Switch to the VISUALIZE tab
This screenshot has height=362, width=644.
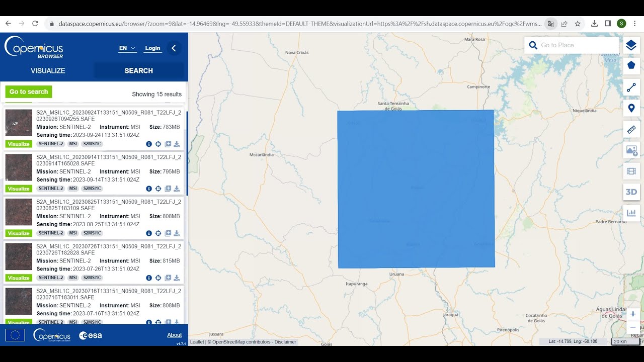tap(48, 71)
